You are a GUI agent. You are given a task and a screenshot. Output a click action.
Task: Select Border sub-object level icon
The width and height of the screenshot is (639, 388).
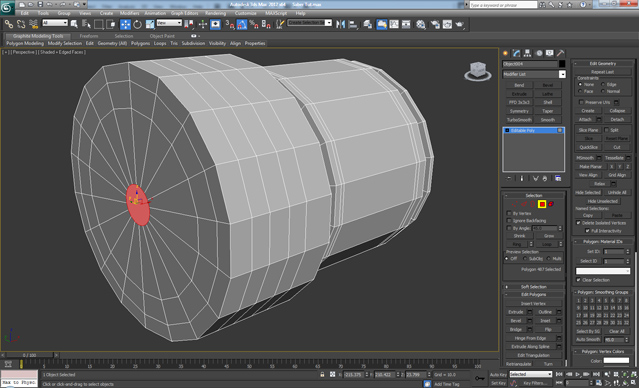[x=533, y=204]
